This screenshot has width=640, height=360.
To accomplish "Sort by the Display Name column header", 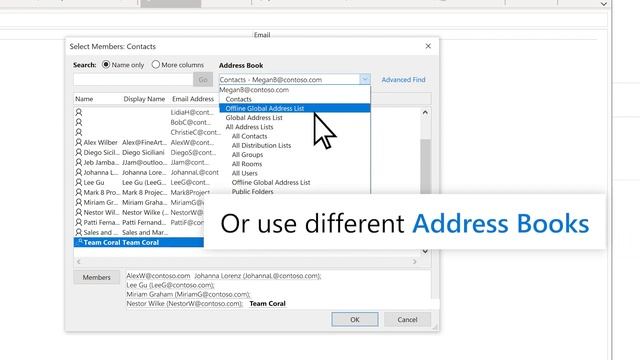I will pos(144,99).
